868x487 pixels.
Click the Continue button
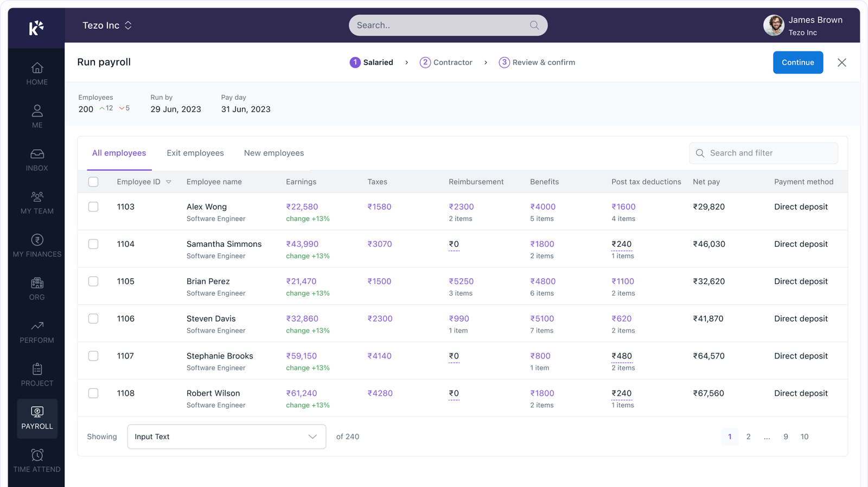click(x=797, y=62)
